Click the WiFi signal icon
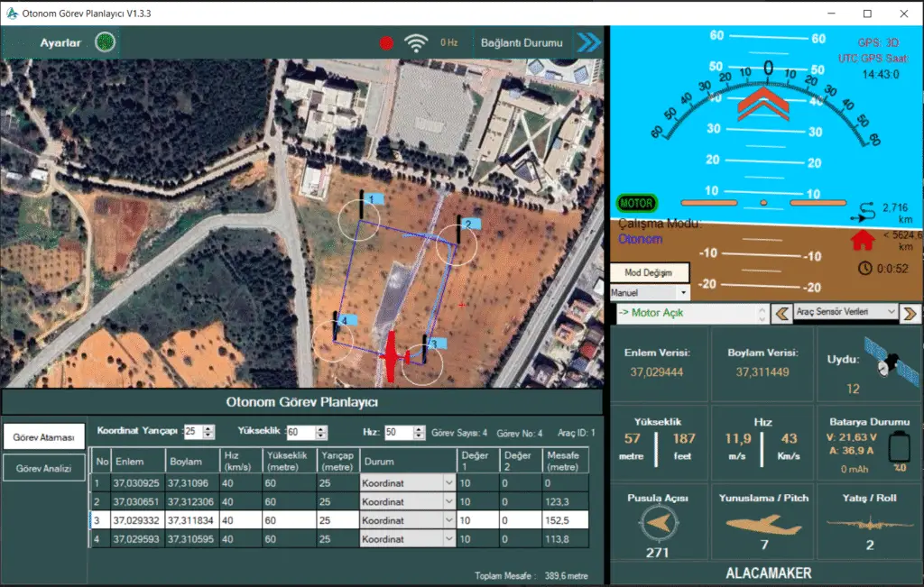 coord(416,42)
